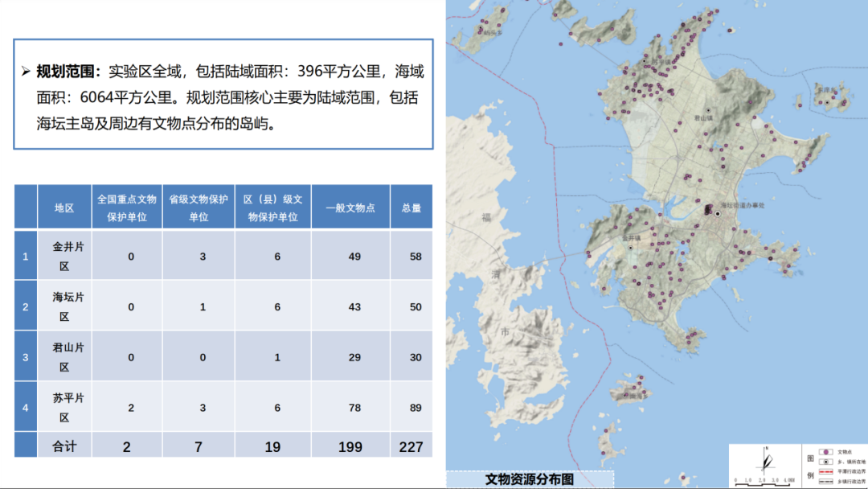Click the 一般文物点 column header
868x489 pixels.
[350, 208]
